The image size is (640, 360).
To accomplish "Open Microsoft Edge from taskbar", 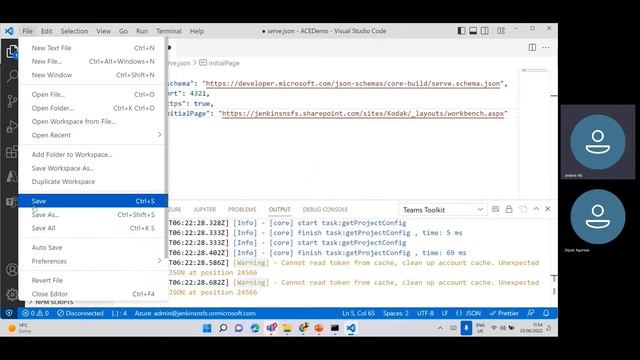I will (255, 328).
